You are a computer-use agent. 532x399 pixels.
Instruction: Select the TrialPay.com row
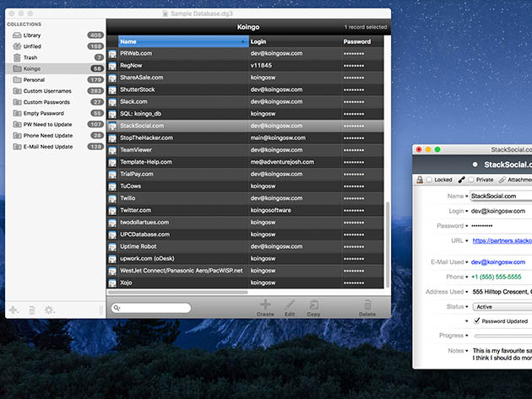246,175
